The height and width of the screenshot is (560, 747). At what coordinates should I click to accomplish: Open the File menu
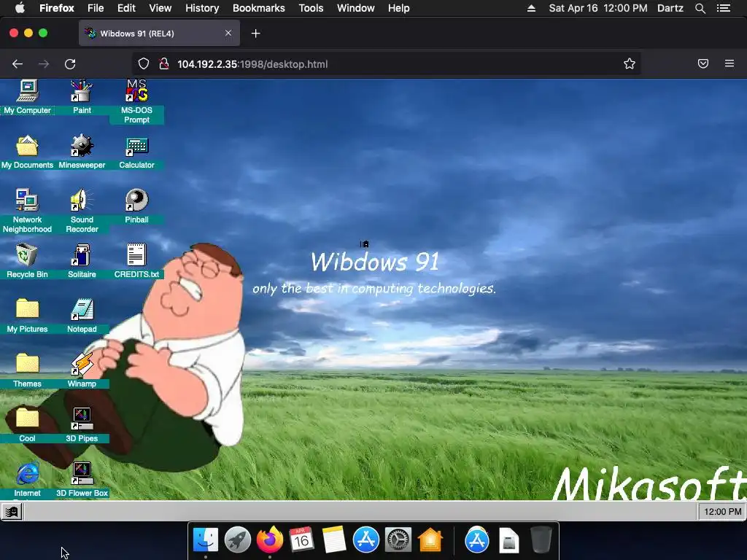[96, 8]
